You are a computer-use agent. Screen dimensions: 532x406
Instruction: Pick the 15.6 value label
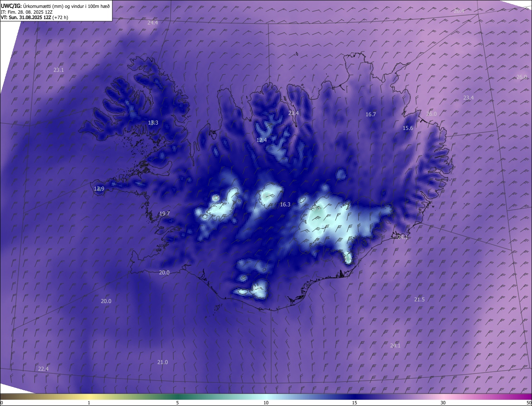click(x=408, y=128)
